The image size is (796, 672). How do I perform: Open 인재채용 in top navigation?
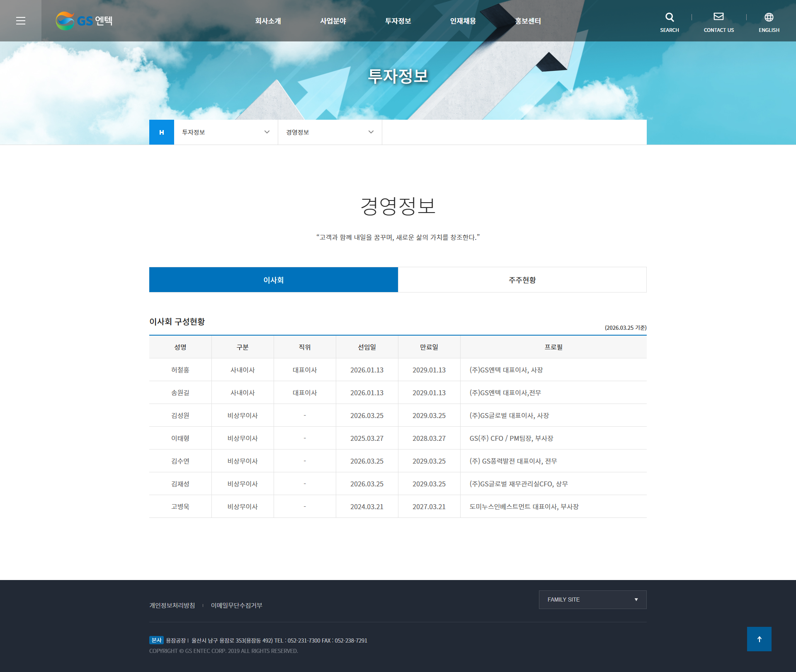(463, 21)
